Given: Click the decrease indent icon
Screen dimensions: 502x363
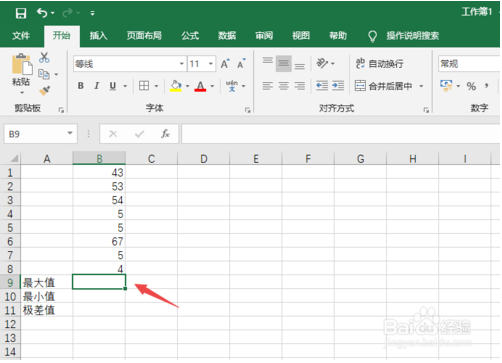Looking at the screenshot, I should pyautogui.click(x=322, y=86).
